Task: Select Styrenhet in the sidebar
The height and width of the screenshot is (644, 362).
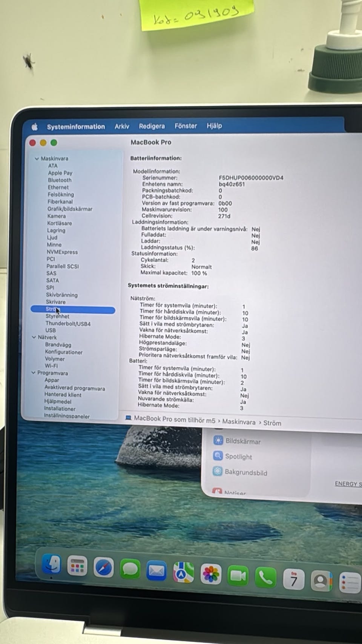Action: coord(57,316)
